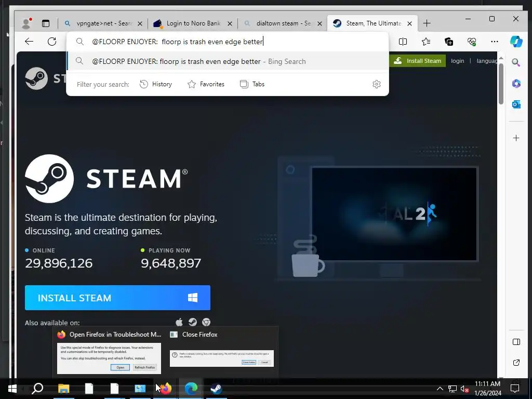The width and height of the screenshot is (532, 399).
Task: Switch to Firefox taskbar icon
Action: click(166, 389)
